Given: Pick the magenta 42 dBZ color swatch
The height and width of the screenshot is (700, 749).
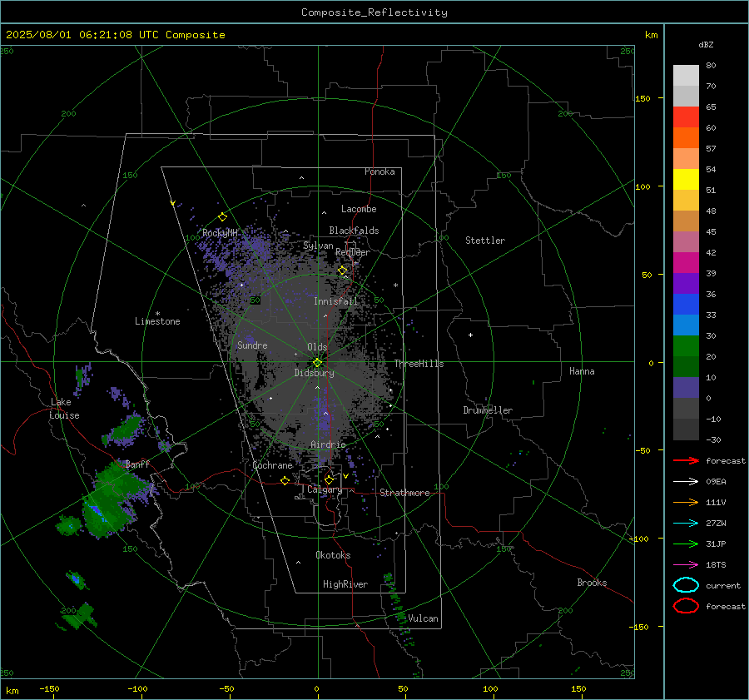Looking at the screenshot, I should point(686,262).
